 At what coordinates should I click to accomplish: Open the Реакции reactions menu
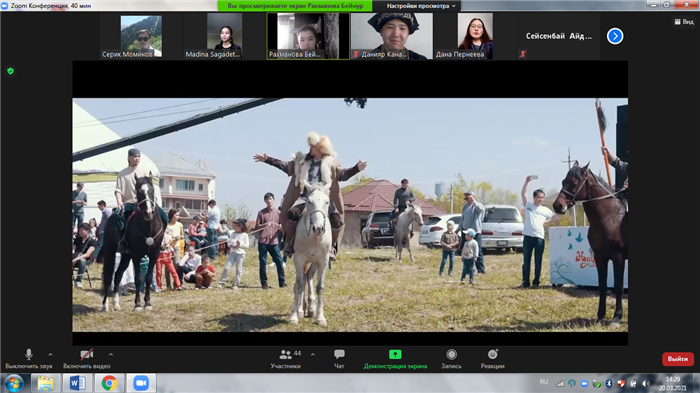[492, 359]
